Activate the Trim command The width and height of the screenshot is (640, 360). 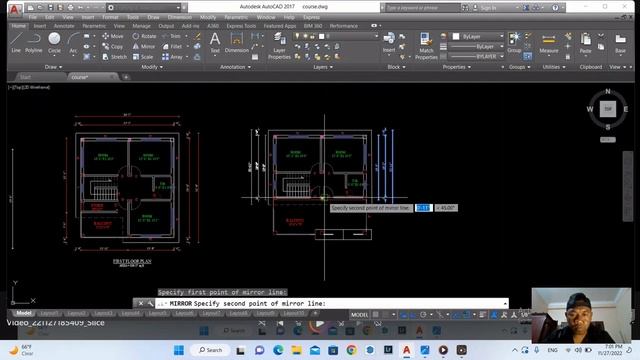(172, 36)
